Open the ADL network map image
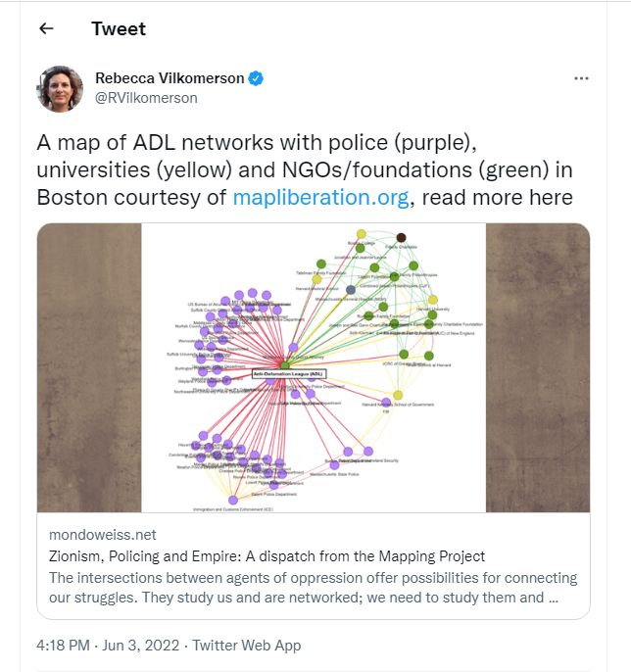631x672 pixels. click(314, 367)
